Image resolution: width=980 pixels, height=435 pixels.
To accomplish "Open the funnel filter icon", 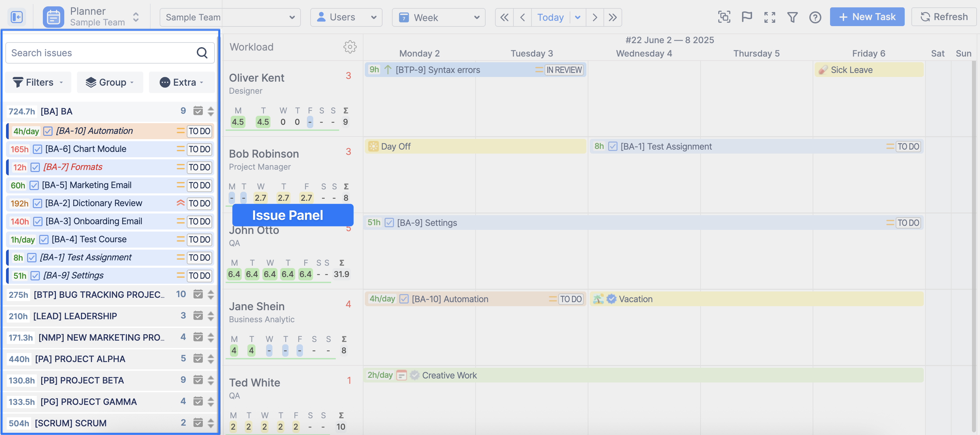I will point(792,17).
